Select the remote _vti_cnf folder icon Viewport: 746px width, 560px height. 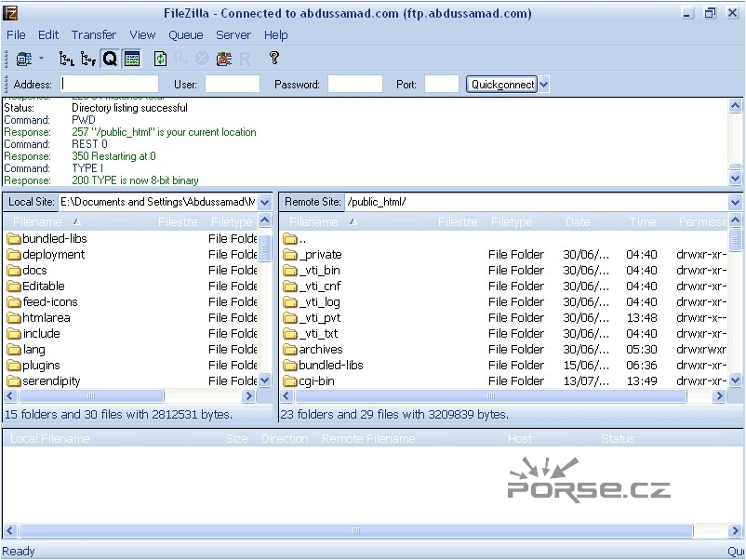(289, 286)
